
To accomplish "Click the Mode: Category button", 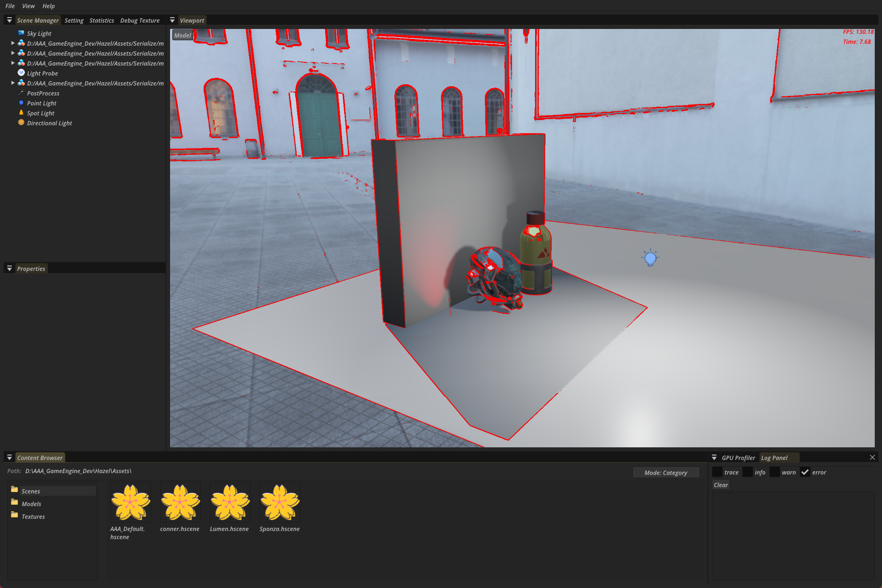I will (665, 473).
